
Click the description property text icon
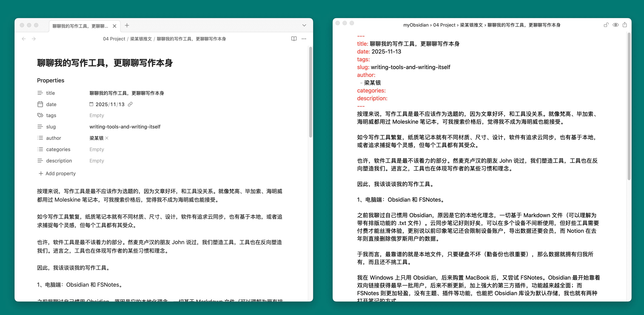(x=40, y=161)
